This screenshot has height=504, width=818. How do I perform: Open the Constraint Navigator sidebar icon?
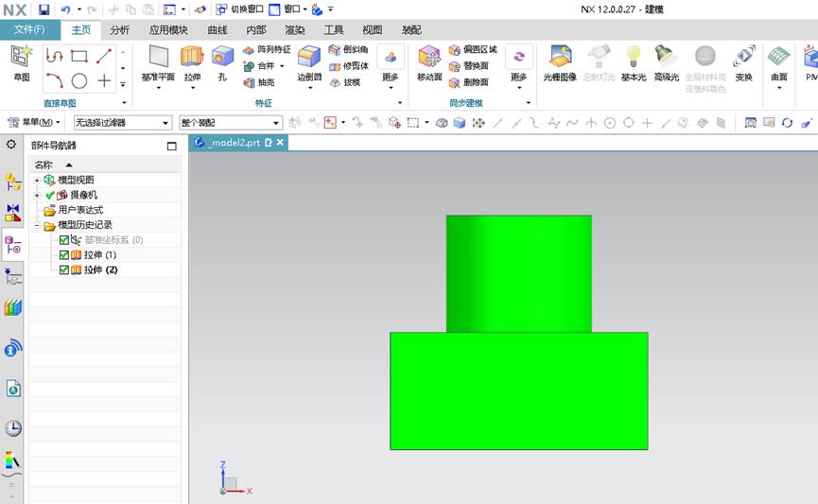pos(13,214)
